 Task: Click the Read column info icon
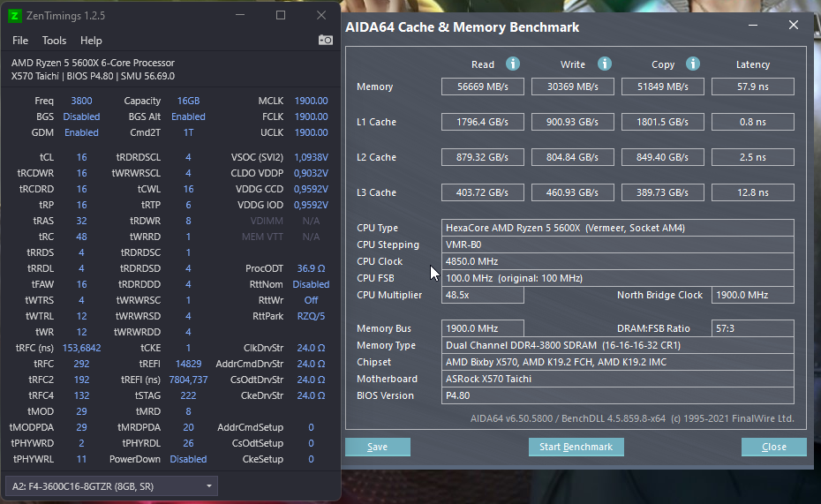(x=513, y=64)
